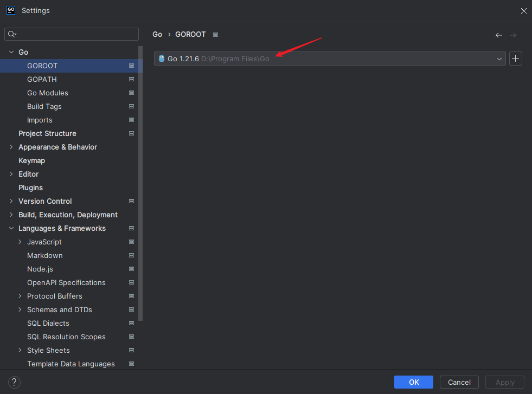This screenshot has width=532, height=394.
Task: Click the project-level icon next to GOPATH
Action: [131, 79]
